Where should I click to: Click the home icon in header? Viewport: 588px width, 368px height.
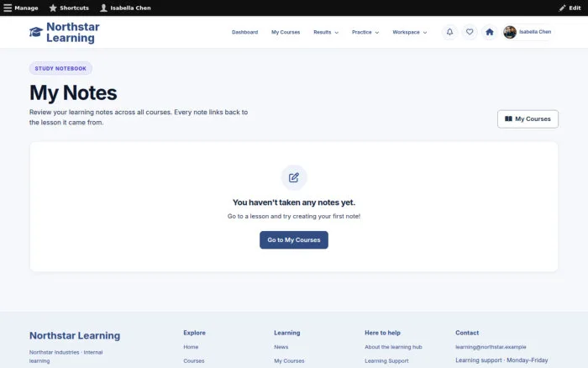point(490,32)
